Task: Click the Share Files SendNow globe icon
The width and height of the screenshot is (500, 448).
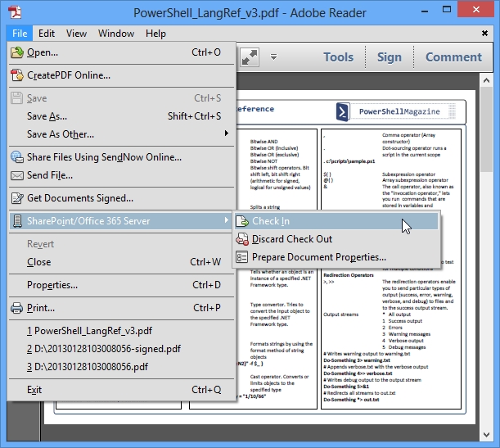Action: coord(17,157)
